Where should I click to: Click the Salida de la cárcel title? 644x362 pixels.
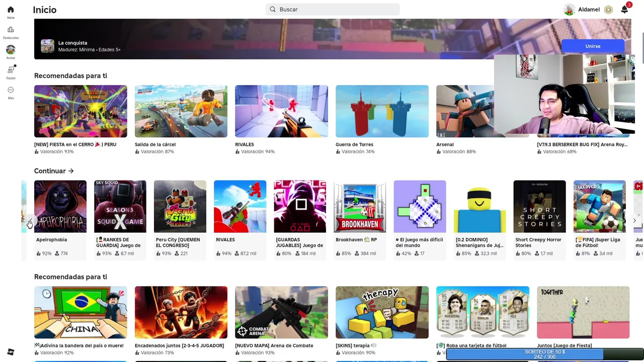coord(155,144)
